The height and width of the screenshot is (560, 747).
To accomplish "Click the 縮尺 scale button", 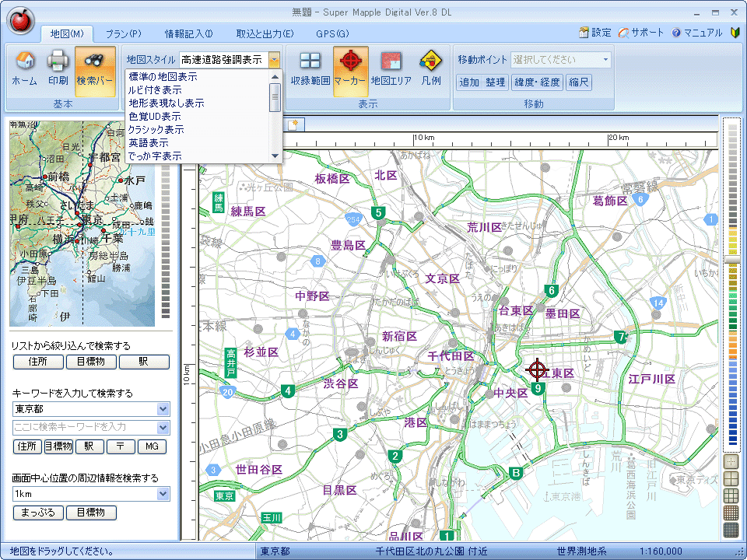I will pyautogui.click(x=579, y=82).
